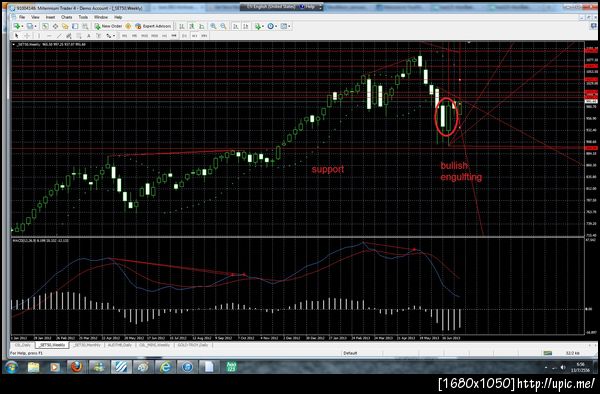Expand the indicators dropdown arrow

(263, 26)
